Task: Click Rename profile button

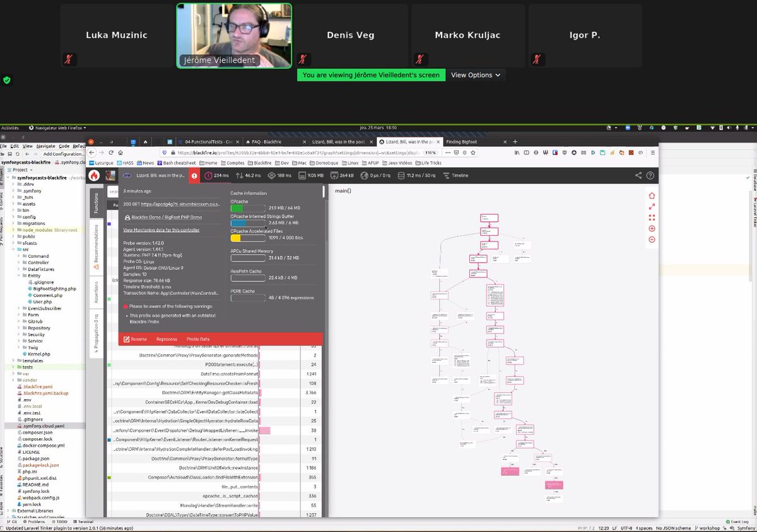Action: [x=135, y=339]
